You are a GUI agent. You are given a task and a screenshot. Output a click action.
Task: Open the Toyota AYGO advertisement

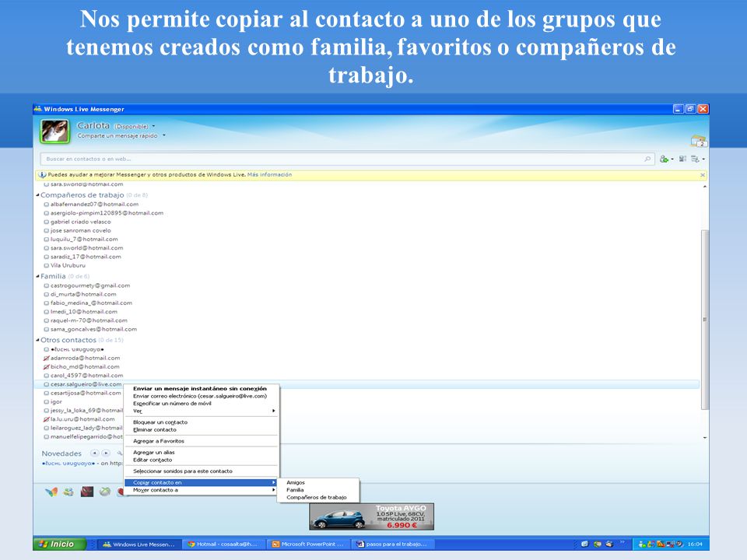372,516
